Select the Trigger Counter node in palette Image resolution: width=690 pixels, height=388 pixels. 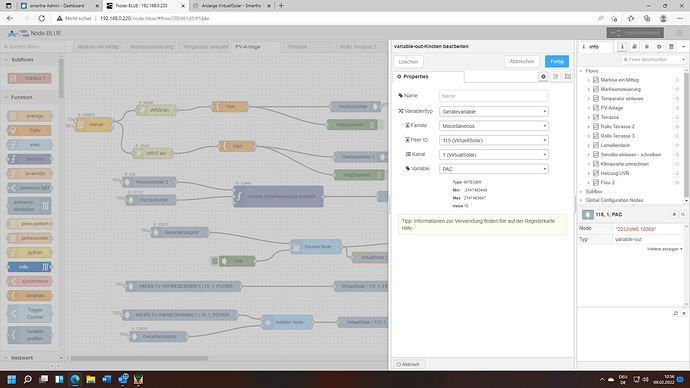(29, 313)
